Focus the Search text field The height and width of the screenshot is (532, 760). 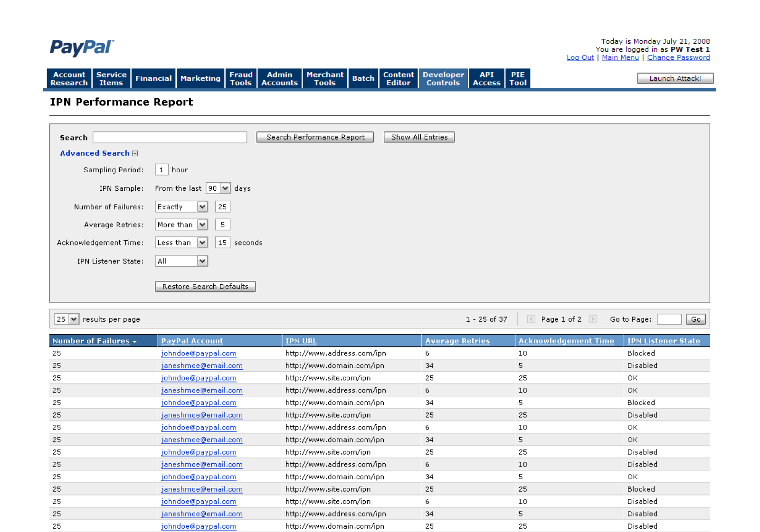170,138
